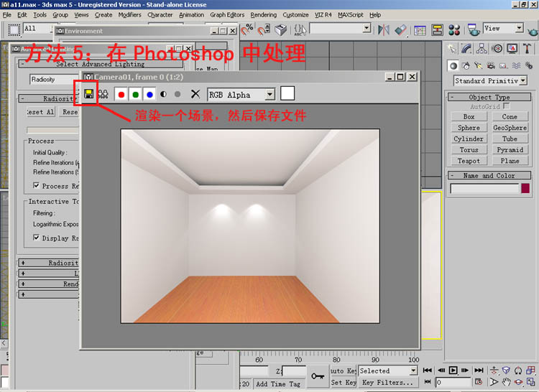Open the RGB Alpha channel dropdown
The image size is (539, 392).
coord(270,94)
